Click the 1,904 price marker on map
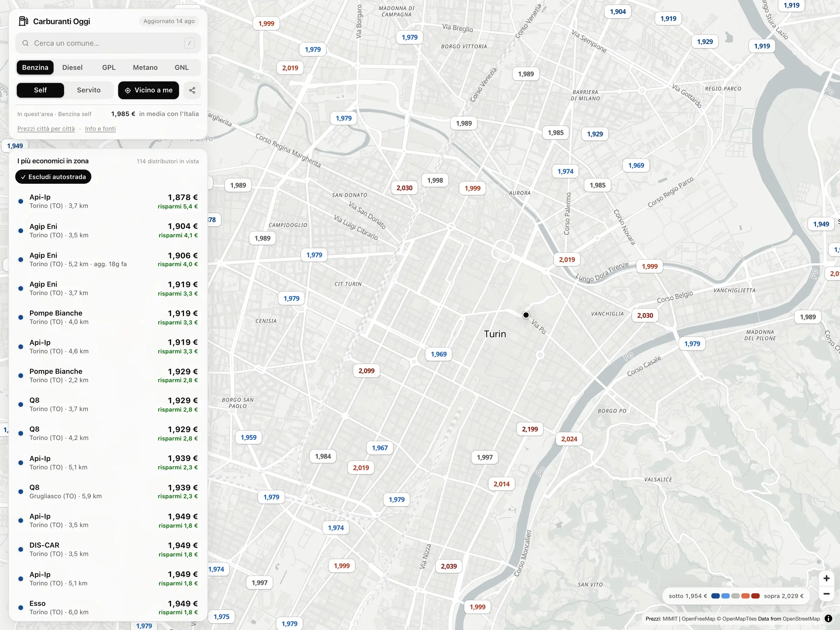840x630 pixels. [618, 12]
